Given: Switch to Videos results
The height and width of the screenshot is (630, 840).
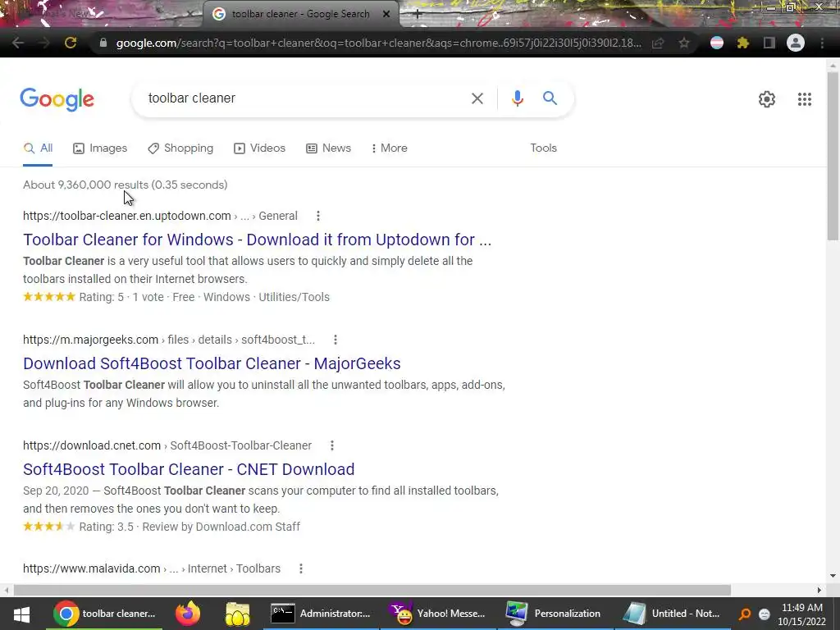Looking at the screenshot, I should click(259, 148).
